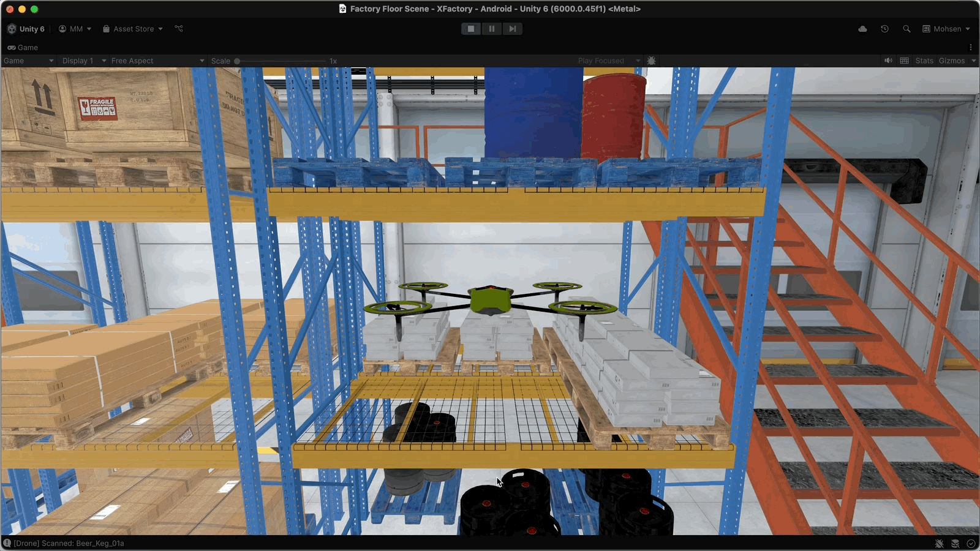This screenshot has height=551, width=980.
Task: Open the Mohsen layout dropdown
Action: [946, 29]
